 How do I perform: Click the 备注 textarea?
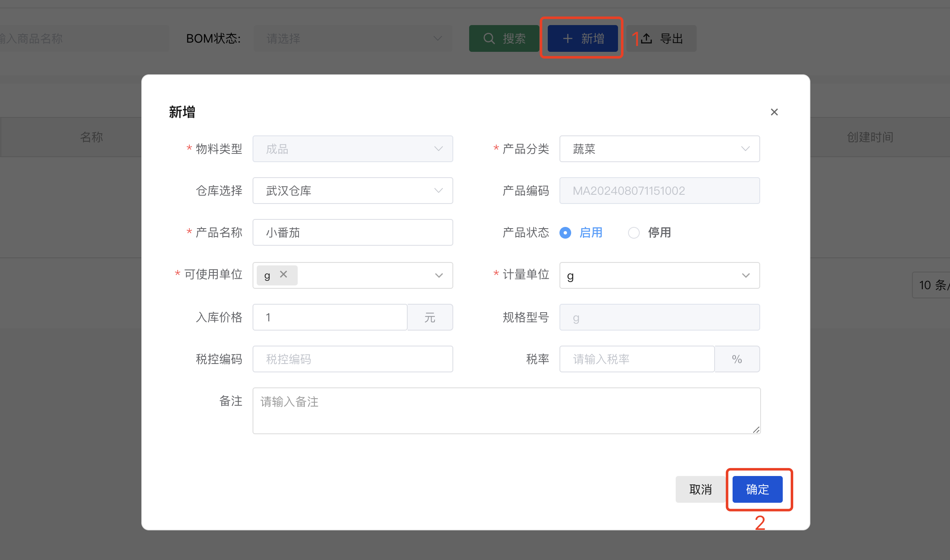[506, 411]
